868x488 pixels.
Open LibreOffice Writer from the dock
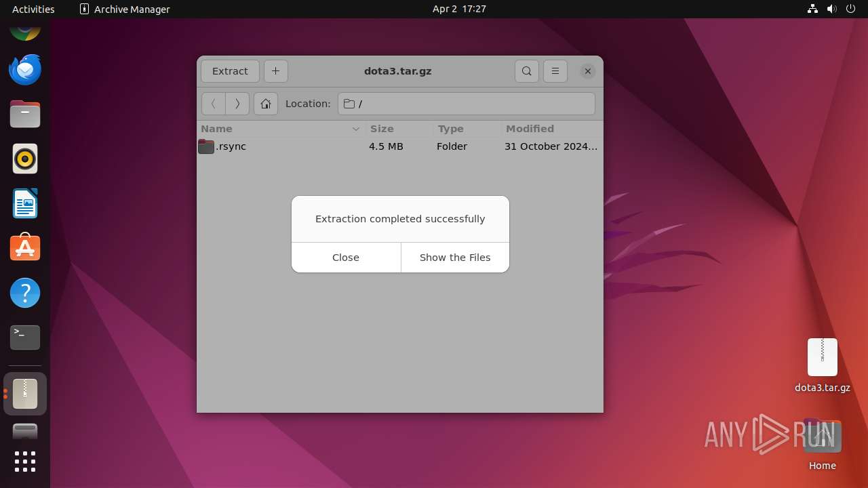click(25, 203)
